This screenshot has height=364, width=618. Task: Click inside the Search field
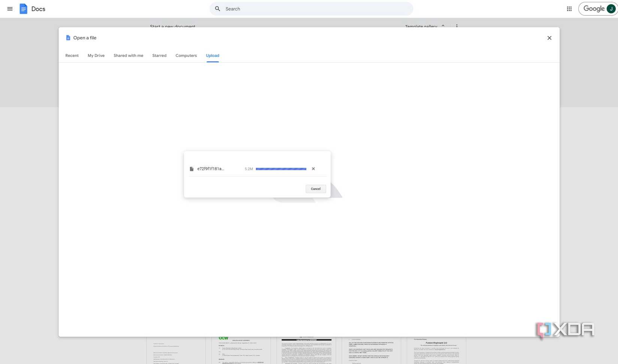311,9
